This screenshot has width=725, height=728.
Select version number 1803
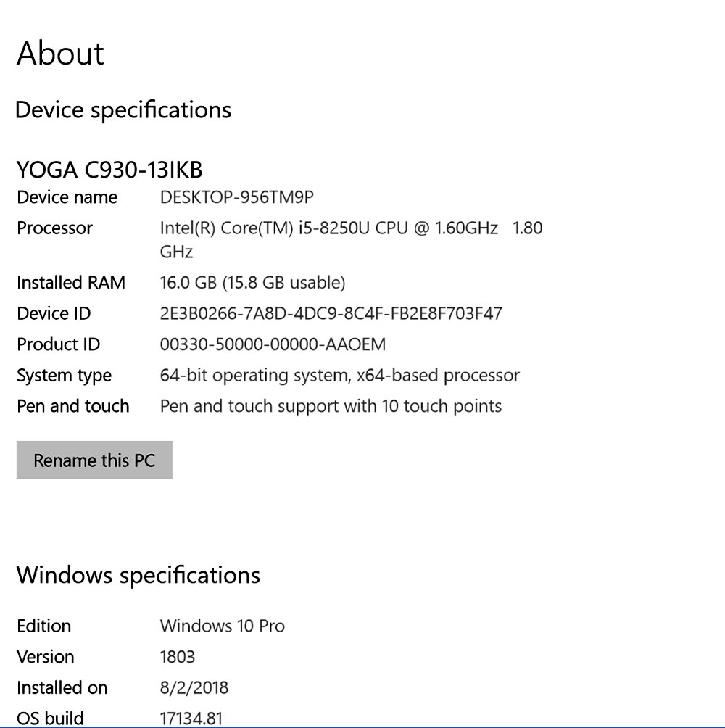tap(178, 657)
